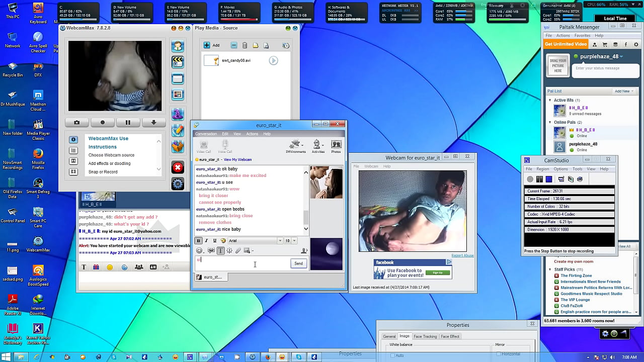Open the Add New dropdown in Pal List
Image resolution: width=644 pixels, height=362 pixels.
(624, 91)
